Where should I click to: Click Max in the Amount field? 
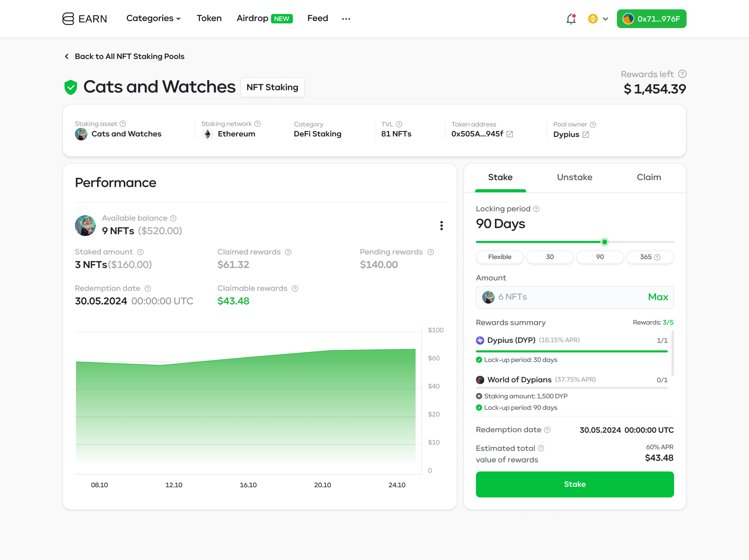tap(658, 297)
